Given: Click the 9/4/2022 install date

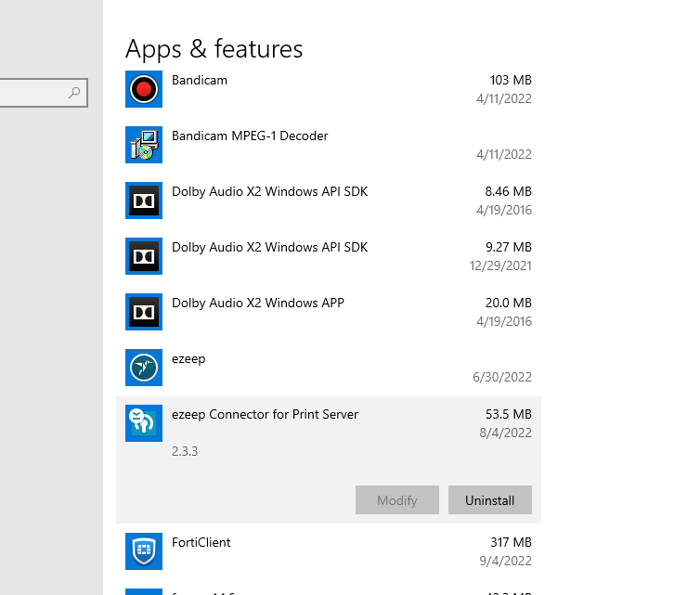Looking at the screenshot, I should coord(505,561).
